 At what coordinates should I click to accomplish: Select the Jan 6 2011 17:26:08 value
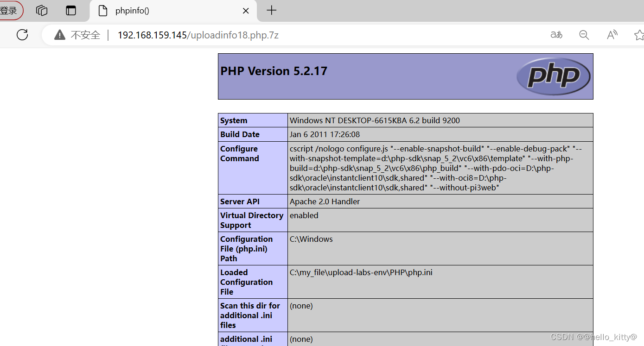click(x=325, y=134)
